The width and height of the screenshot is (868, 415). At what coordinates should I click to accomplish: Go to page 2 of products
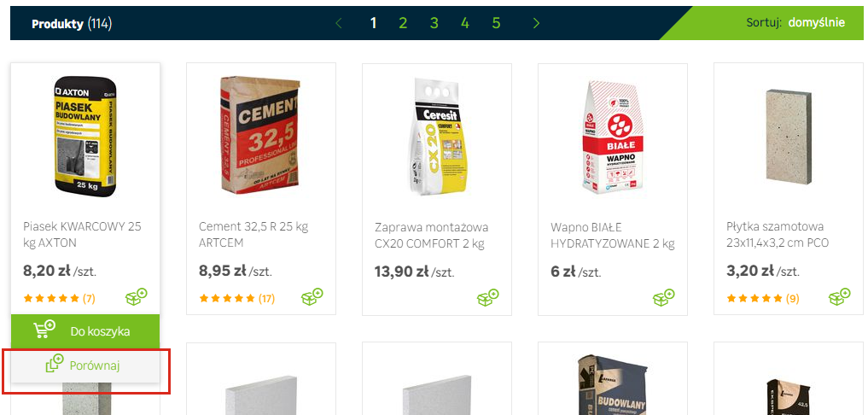point(403,23)
